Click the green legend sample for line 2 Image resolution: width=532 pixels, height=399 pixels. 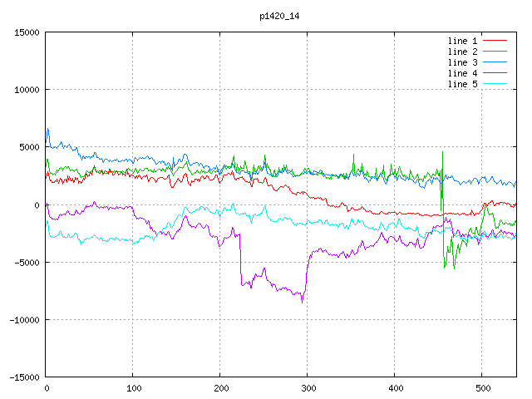click(495, 52)
